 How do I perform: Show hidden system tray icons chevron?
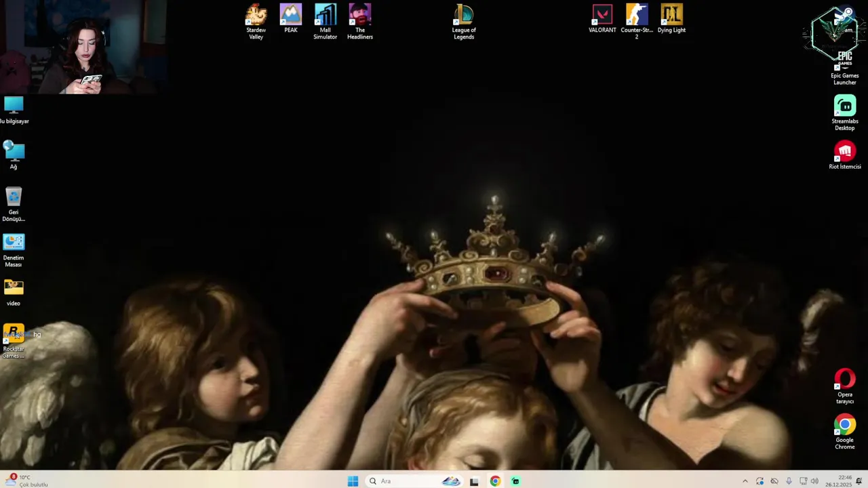(745, 481)
